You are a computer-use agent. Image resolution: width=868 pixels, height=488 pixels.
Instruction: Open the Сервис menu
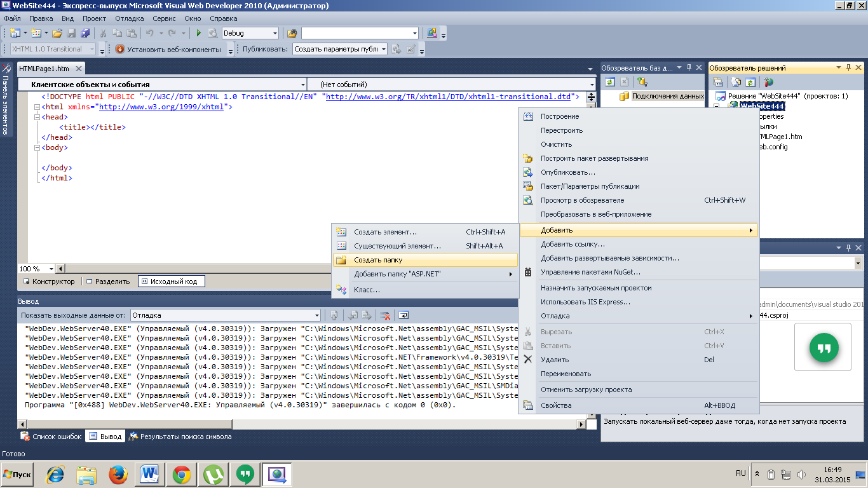click(x=165, y=18)
